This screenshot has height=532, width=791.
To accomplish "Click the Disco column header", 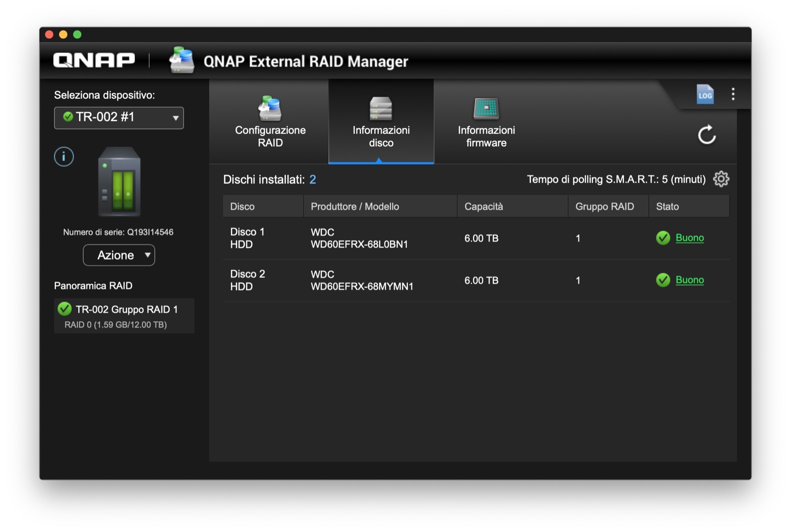I will [263, 206].
